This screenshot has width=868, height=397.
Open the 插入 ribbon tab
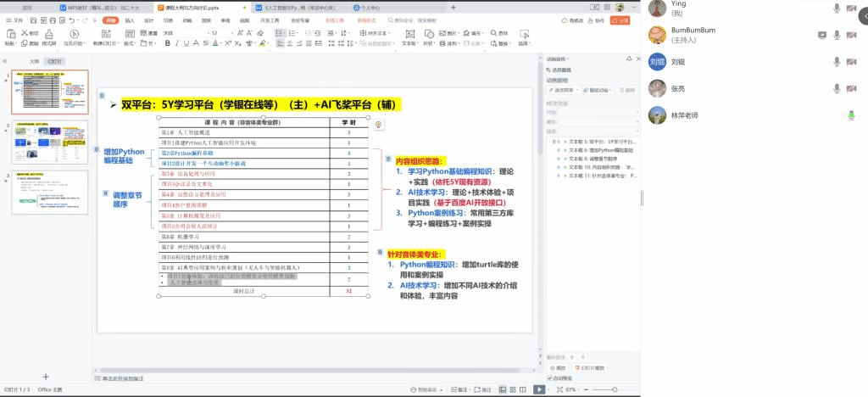[130, 20]
